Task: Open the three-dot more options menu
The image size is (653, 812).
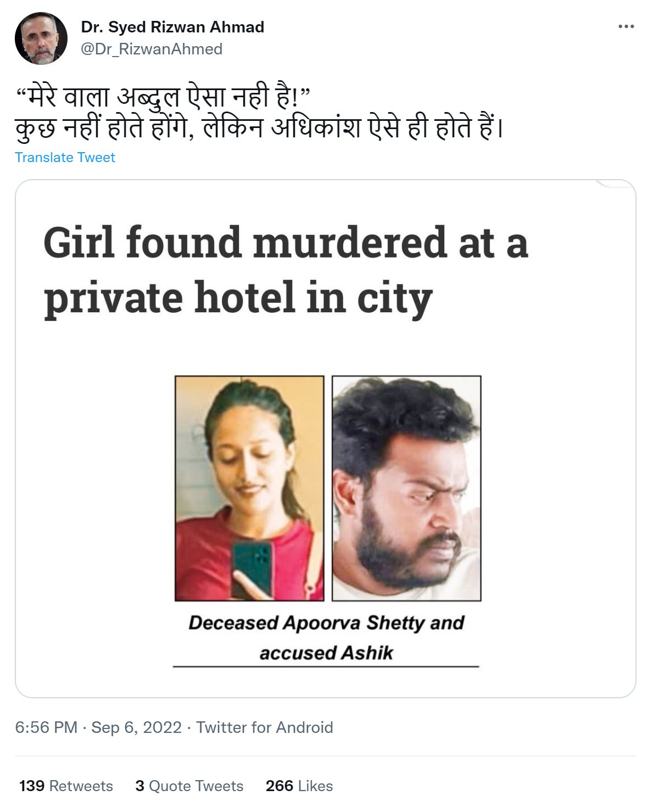Action: pyautogui.click(x=626, y=26)
